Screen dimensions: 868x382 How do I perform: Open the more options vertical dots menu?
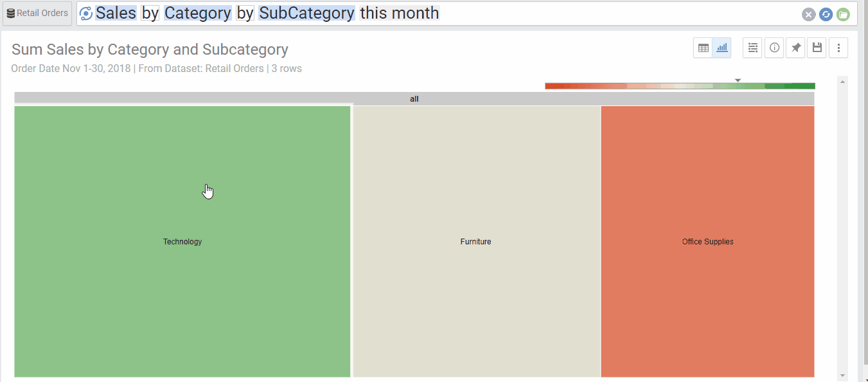pos(838,48)
